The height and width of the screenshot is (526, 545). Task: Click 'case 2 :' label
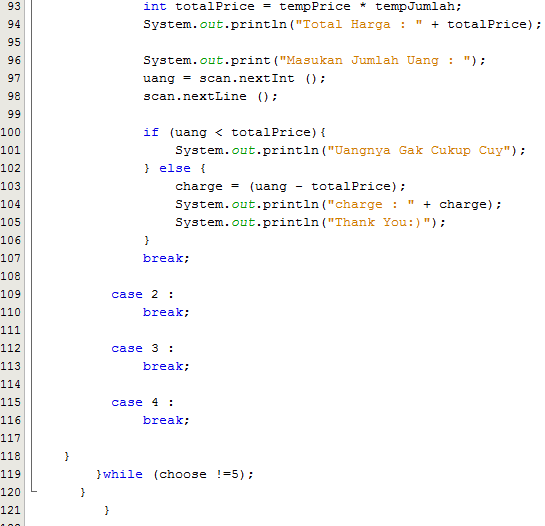(x=143, y=295)
